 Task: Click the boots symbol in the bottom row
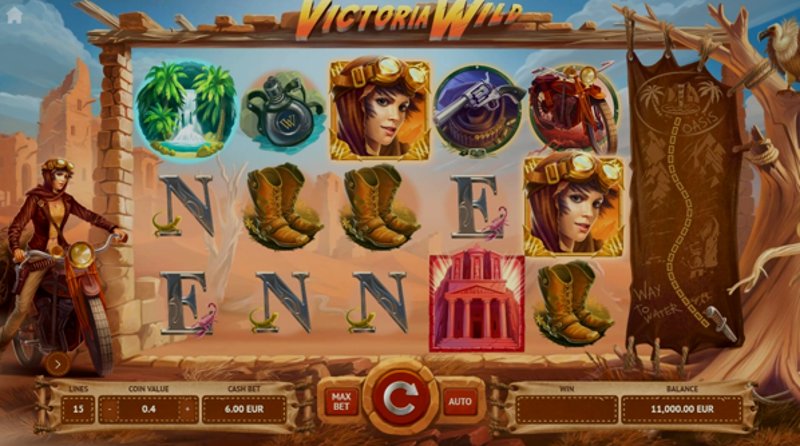[x=572, y=303]
